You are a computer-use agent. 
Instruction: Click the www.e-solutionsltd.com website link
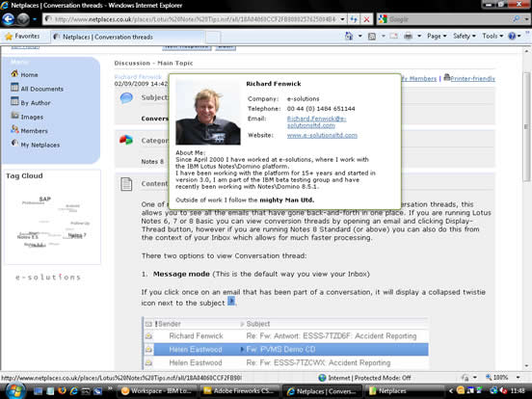322,135
